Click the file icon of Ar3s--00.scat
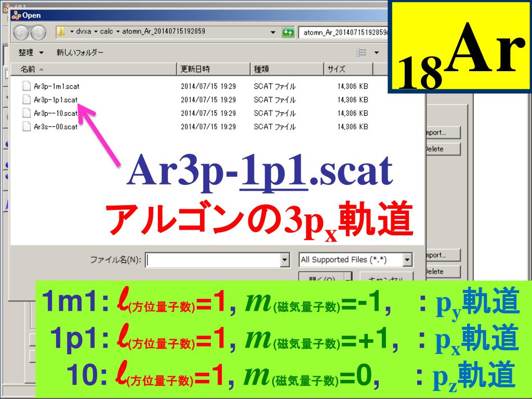 tap(26, 127)
